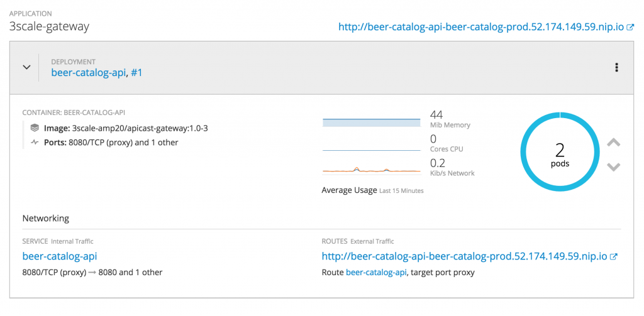Collapse the beer-catalog-api deployment chevron

point(26,67)
